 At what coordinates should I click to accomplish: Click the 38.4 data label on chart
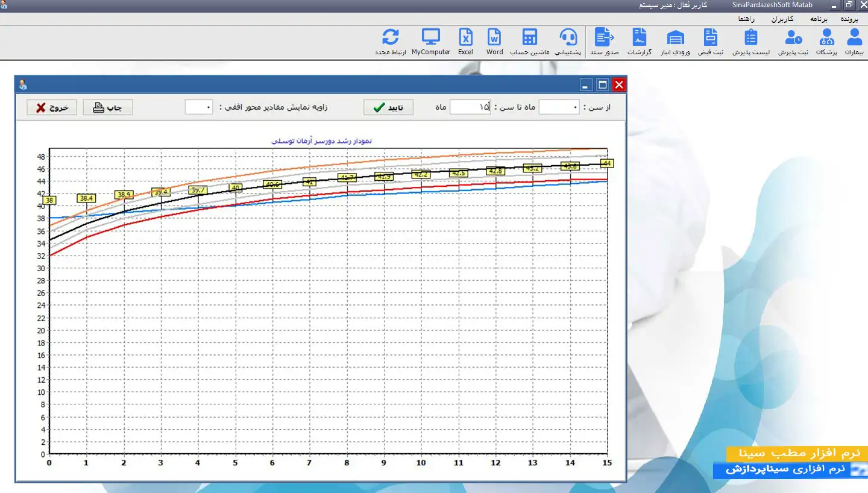[x=86, y=198]
